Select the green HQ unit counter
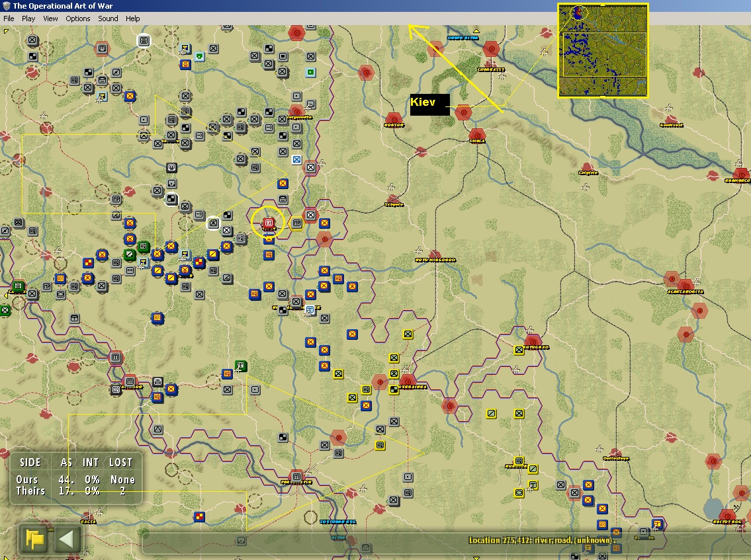This screenshot has width=751, height=560. 143,246
